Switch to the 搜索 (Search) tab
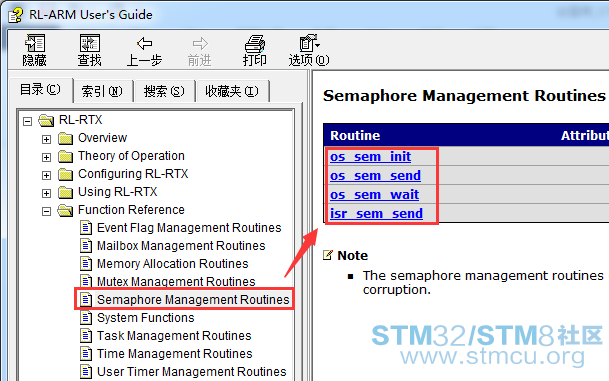This screenshot has height=381, width=609. coord(164,91)
